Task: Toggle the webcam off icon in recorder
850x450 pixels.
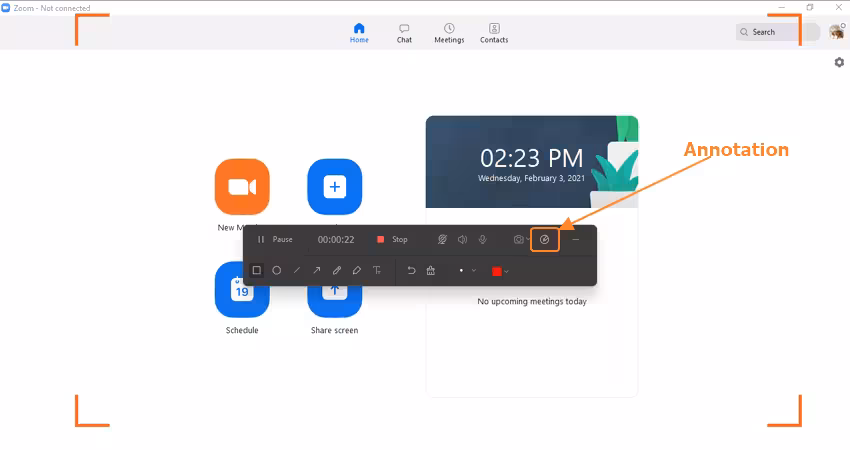Action: 442,239
